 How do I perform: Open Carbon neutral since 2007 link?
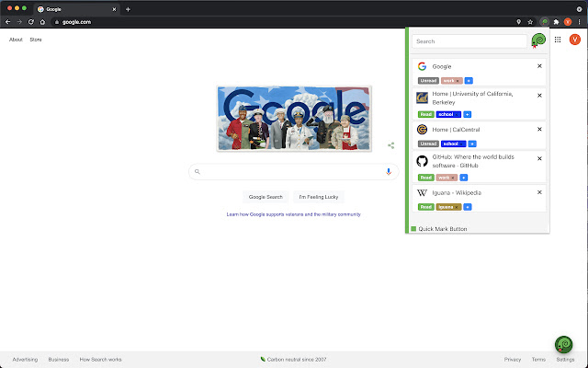tap(294, 360)
